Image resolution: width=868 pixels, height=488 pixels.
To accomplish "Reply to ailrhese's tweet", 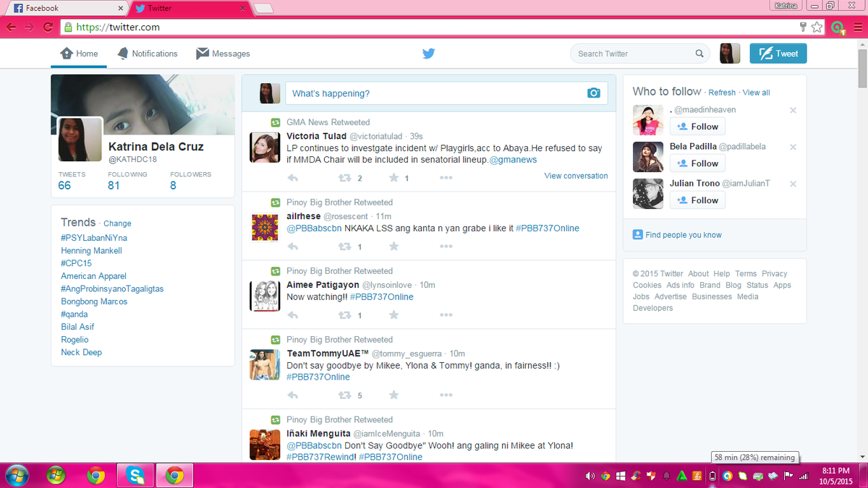I will click(x=293, y=247).
